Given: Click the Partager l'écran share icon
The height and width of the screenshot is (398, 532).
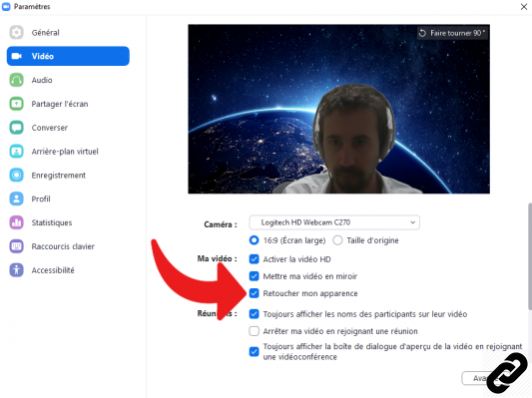Looking at the screenshot, I should pos(16,104).
